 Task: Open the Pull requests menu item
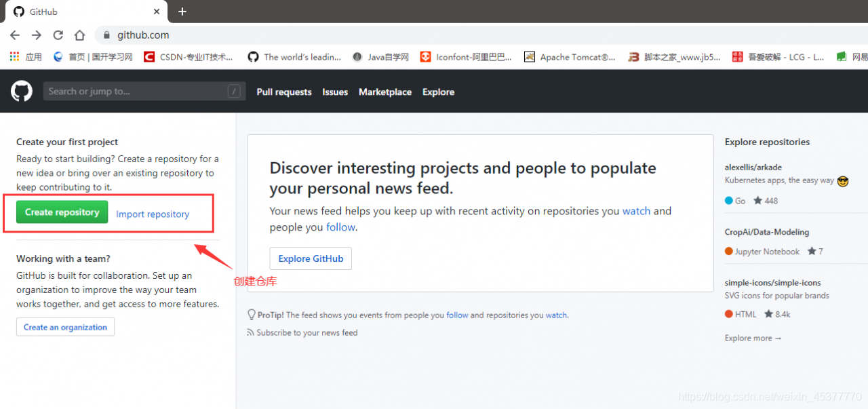click(x=284, y=92)
